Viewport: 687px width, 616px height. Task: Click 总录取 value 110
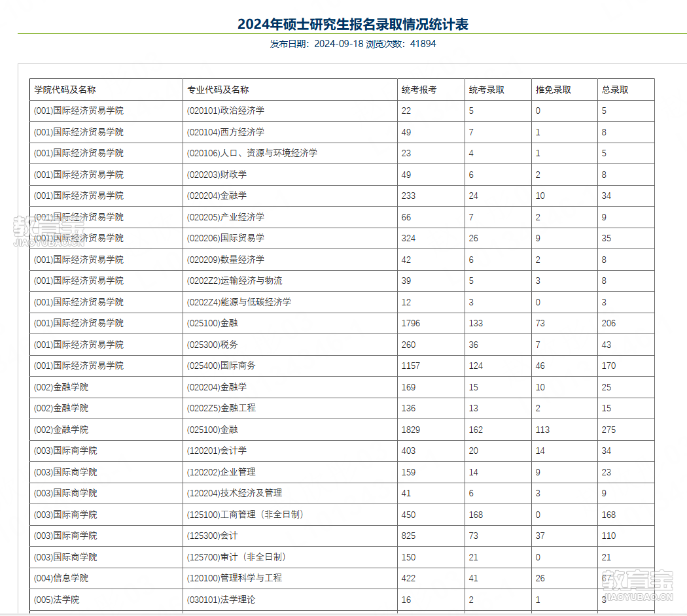(x=608, y=536)
